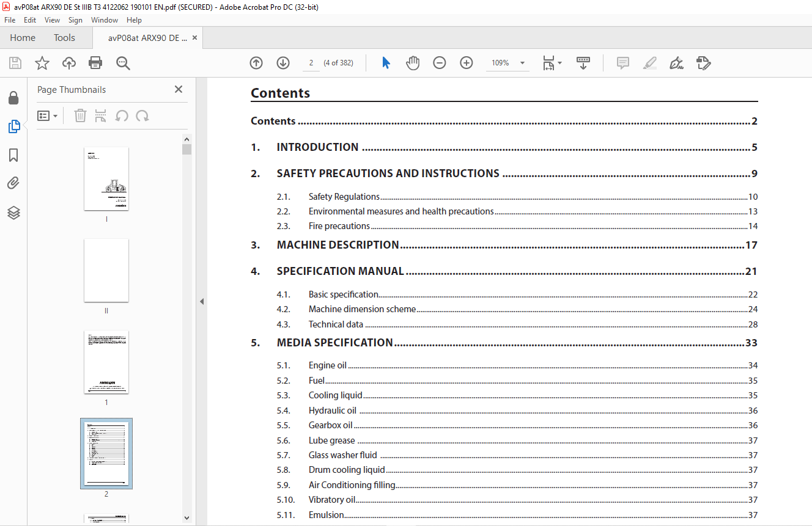Jump to 4. SPECIFICATION MANUAL entry
Image resolution: width=812 pixels, height=526 pixels.
click(504, 271)
